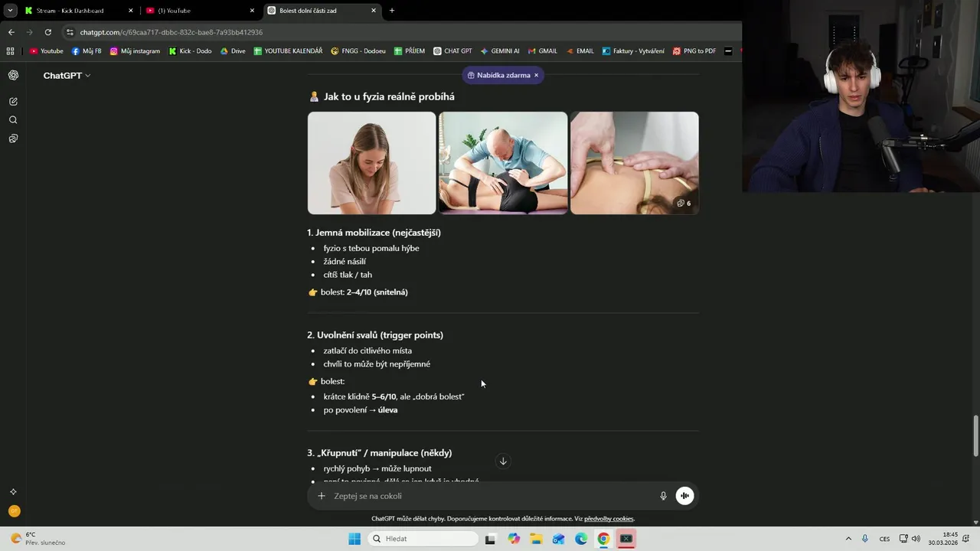980x551 pixels.
Task: Open the PŘÍJEM bookmark
Action: tap(410, 51)
